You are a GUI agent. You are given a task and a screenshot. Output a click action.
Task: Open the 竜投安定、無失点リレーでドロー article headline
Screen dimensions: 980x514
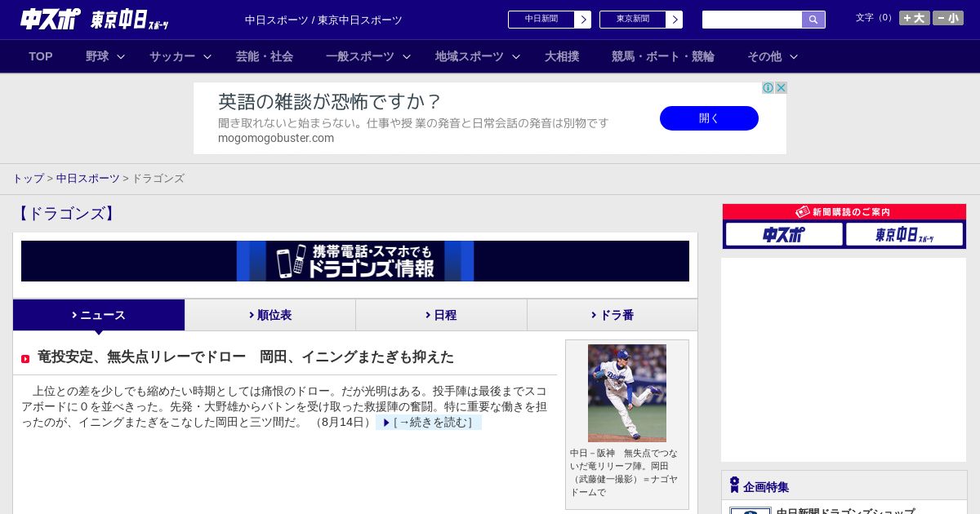(x=246, y=357)
